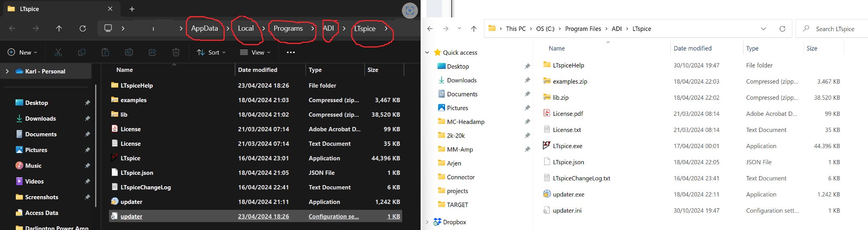The height and width of the screenshot is (230, 868).
Task: Open the See more three-dots menu
Action: coord(291,52)
